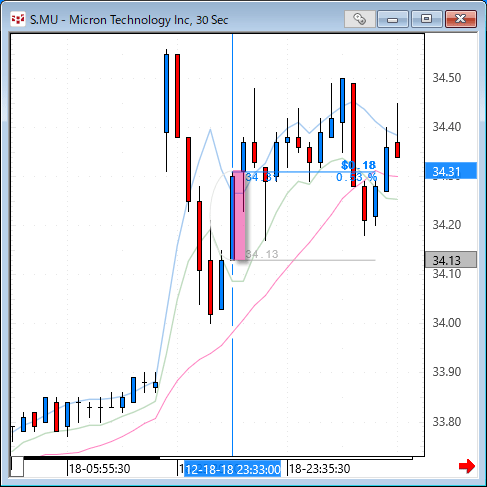The width and height of the screenshot is (487, 487).
Task: Click the 0.53 % percentage label
Action: pos(356,177)
